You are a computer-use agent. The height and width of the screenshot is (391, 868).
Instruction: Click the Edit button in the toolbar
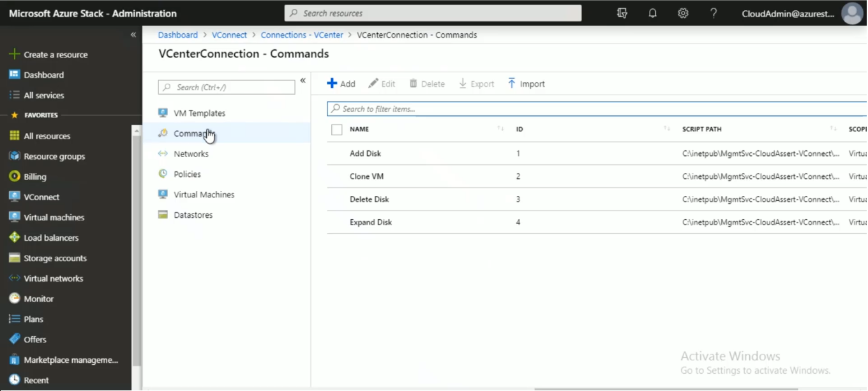[x=382, y=84]
